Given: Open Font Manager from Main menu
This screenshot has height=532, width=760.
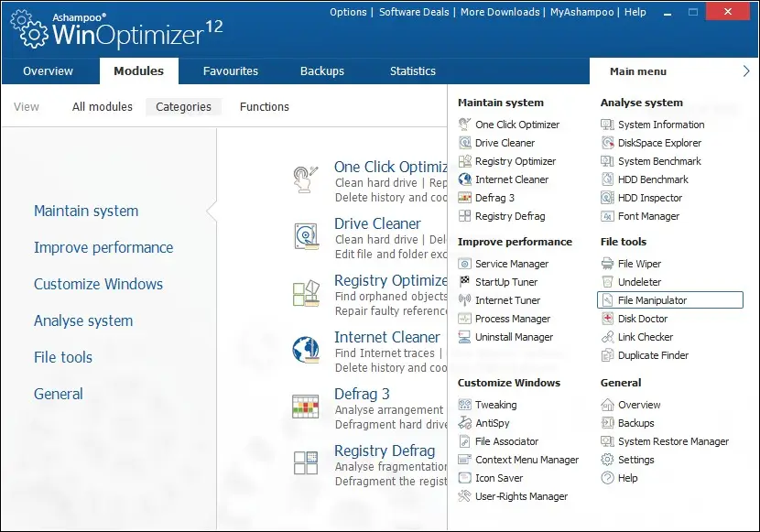Looking at the screenshot, I should 648,216.
